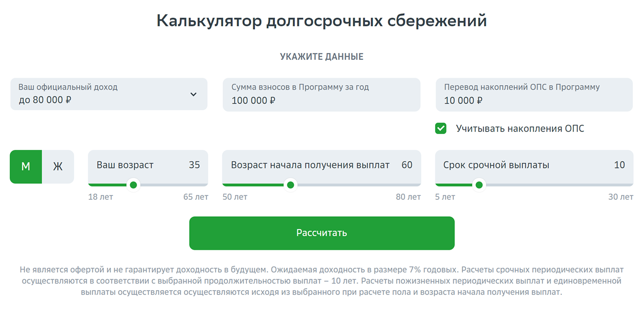Select female gender 'Ж' toggle
This screenshot has width=644, height=314.
pos(58,166)
